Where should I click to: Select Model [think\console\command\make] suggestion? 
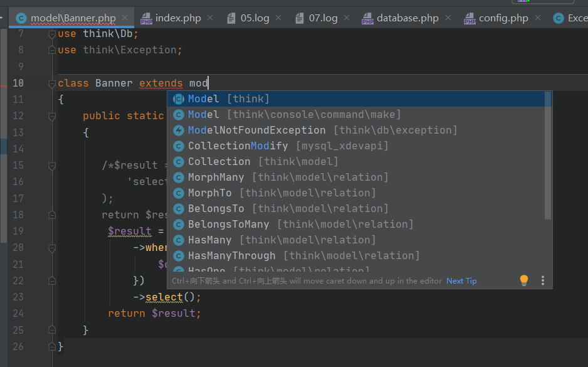pyautogui.click(x=356, y=114)
